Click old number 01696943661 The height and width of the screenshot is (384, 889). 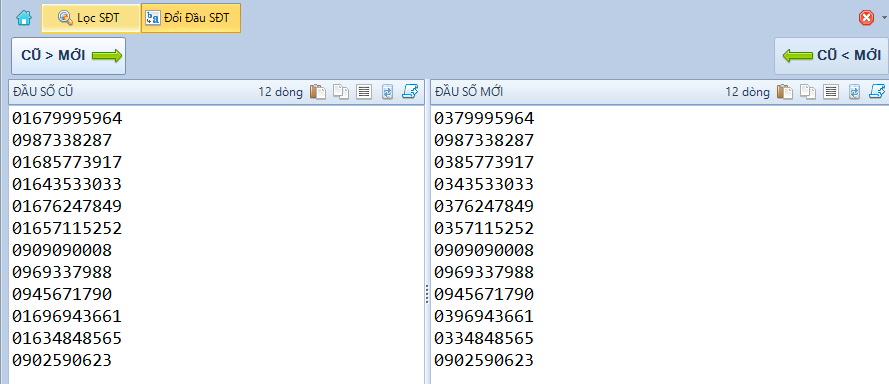pyautogui.click(x=67, y=317)
